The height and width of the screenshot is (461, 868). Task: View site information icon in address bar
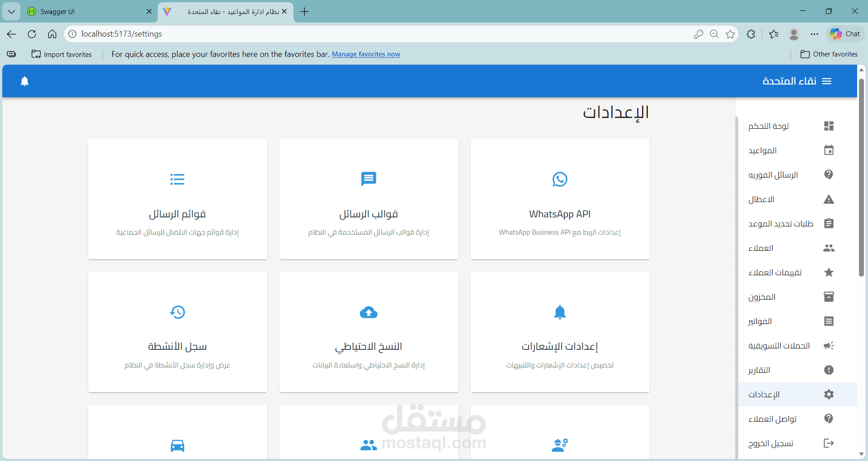[72, 34]
